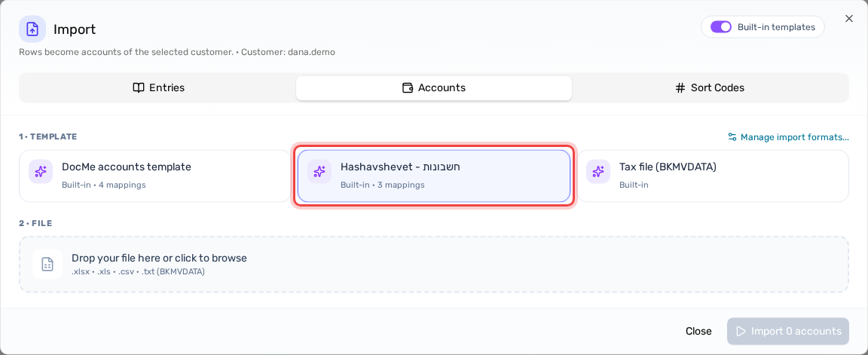Screen dimensions: 868x355
Task: Click the hash icon on Sort Codes tab
Action: coord(680,87)
